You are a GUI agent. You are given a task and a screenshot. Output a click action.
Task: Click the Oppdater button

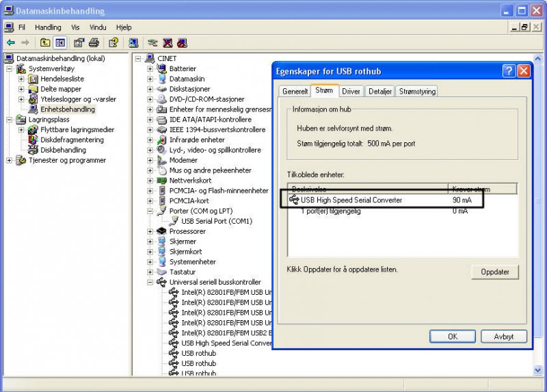tap(494, 272)
